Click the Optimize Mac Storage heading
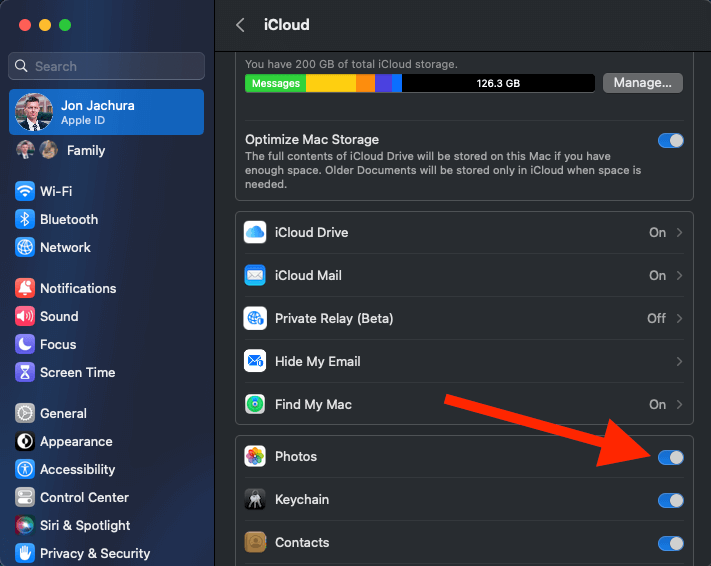The image size is (711, 566). click(x=312, y=140)
